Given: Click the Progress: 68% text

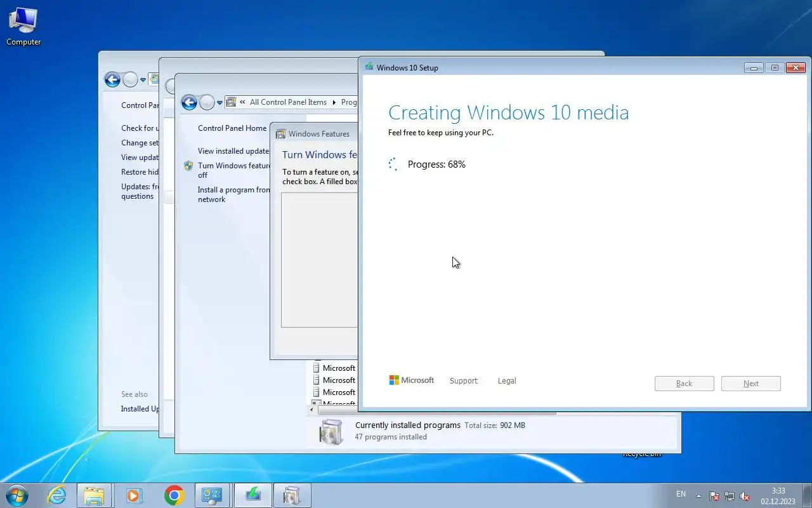Looking at the screenshot, I should pos(436,164).
